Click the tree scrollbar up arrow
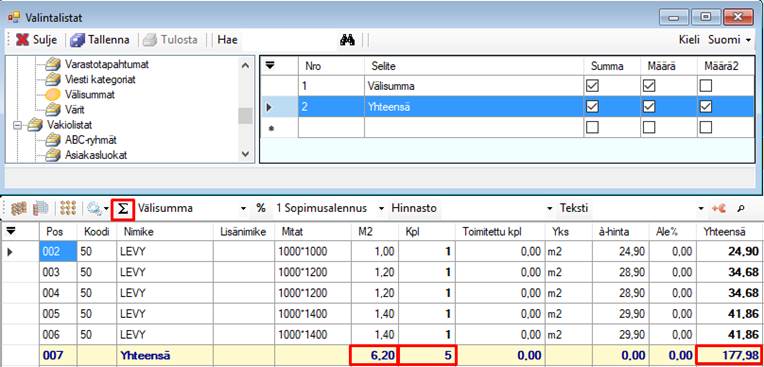Image resolution: width=764 pixels, height=367 pixels. click(245, 65)
